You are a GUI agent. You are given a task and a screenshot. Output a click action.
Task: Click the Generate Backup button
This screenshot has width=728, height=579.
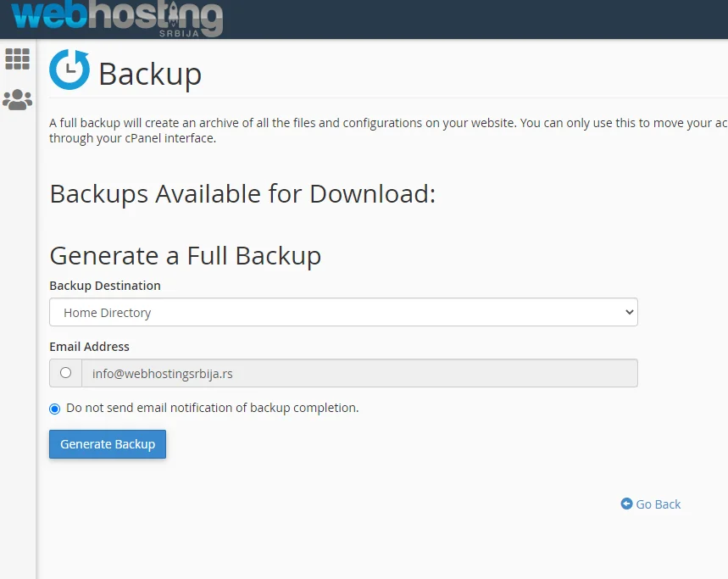click(x=108, y=444)
